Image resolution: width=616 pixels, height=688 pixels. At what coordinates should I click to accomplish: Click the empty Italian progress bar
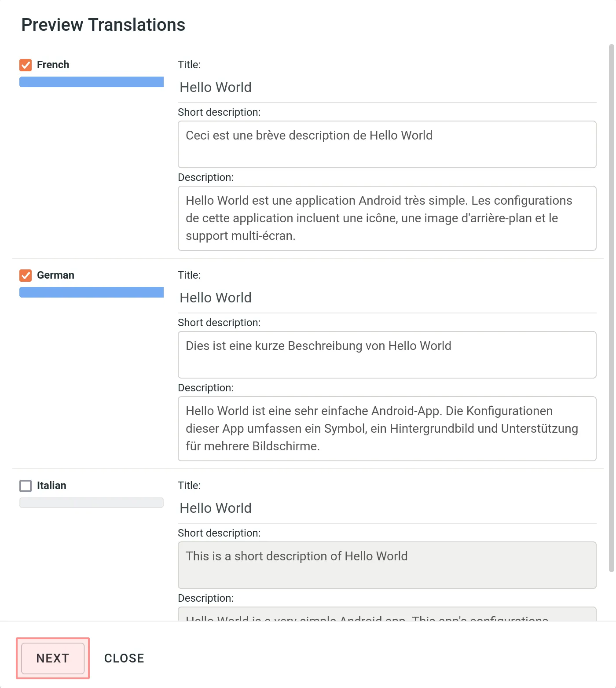point(91,502)
